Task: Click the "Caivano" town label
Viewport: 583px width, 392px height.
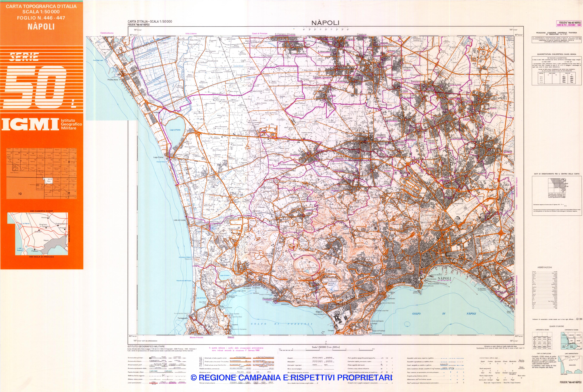Action: [492, 108]
